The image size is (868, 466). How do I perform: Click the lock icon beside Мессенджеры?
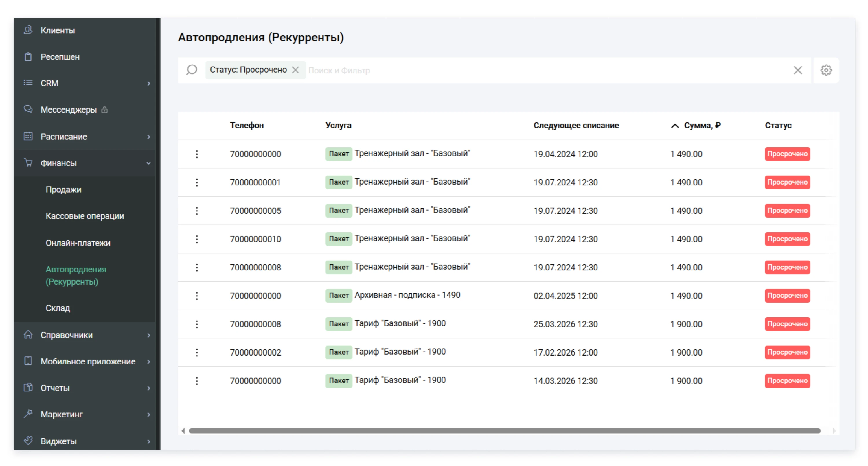(x=104, y=110)
